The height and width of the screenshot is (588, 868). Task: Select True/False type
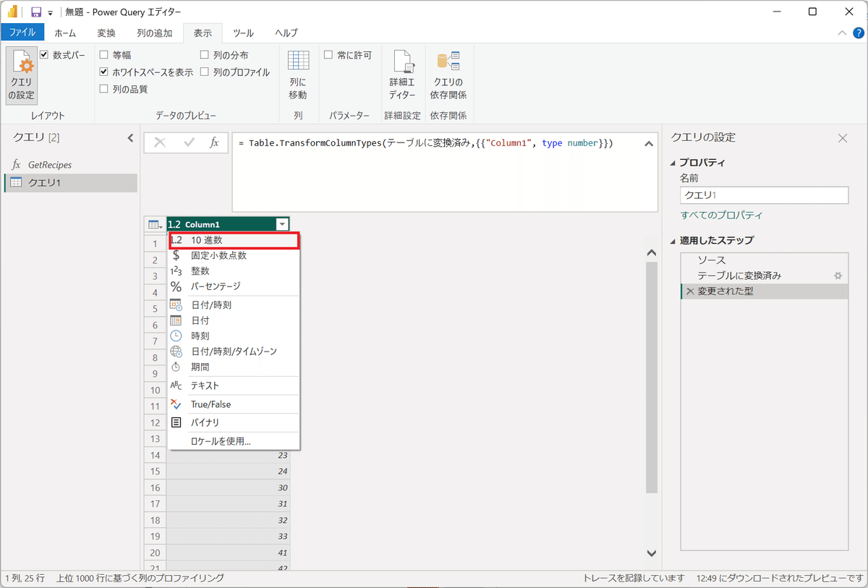point(234,404)
